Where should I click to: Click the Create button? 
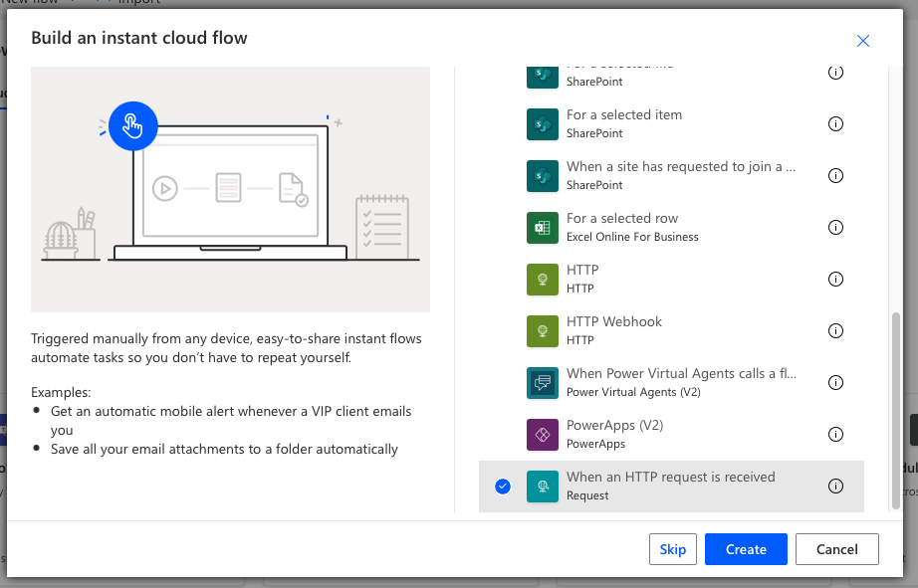coord(746,549)
